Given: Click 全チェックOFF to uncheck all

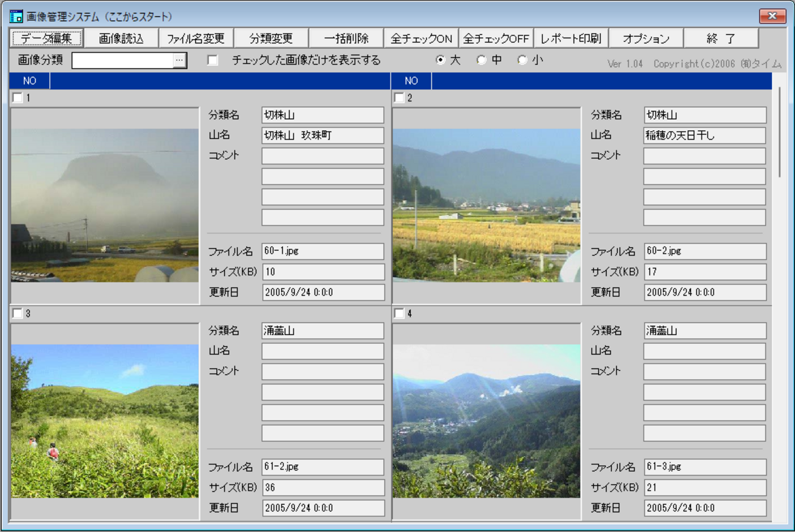Looking at the screenshot, I should (496, 38).
